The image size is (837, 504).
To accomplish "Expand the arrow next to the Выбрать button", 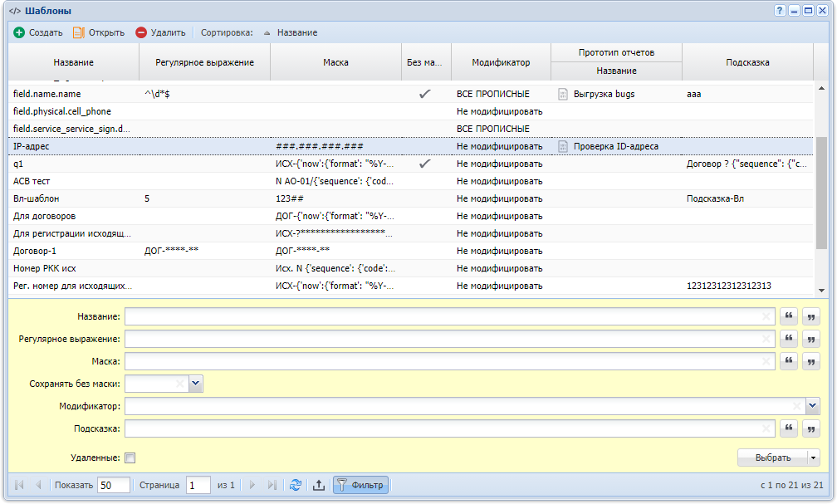I will pyautogui.click(x=813, y=458).
